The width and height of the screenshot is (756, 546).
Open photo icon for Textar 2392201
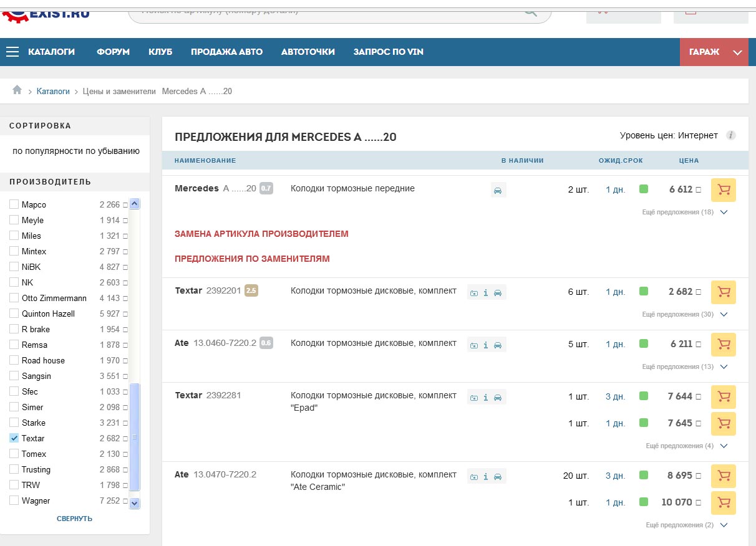(474, 292)
